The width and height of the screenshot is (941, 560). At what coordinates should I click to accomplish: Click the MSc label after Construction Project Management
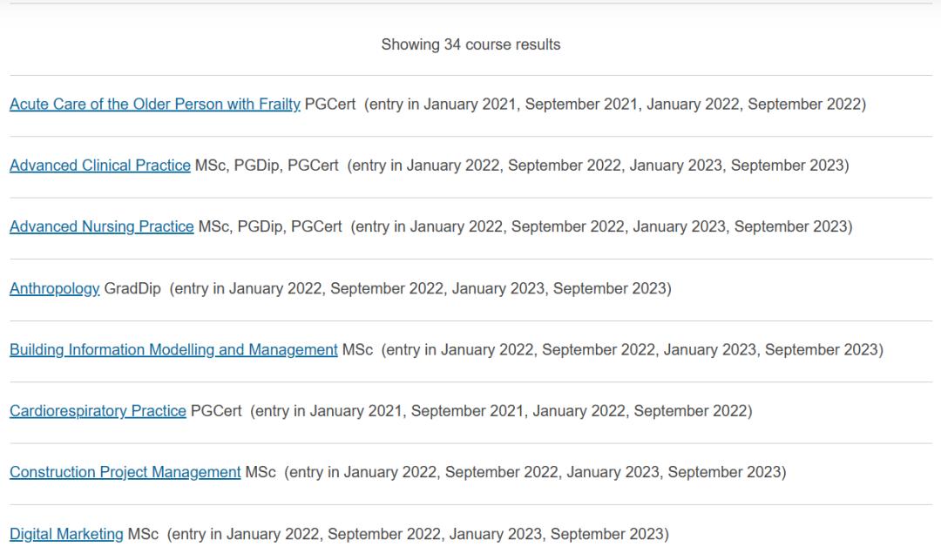click(x=261, y=472)
